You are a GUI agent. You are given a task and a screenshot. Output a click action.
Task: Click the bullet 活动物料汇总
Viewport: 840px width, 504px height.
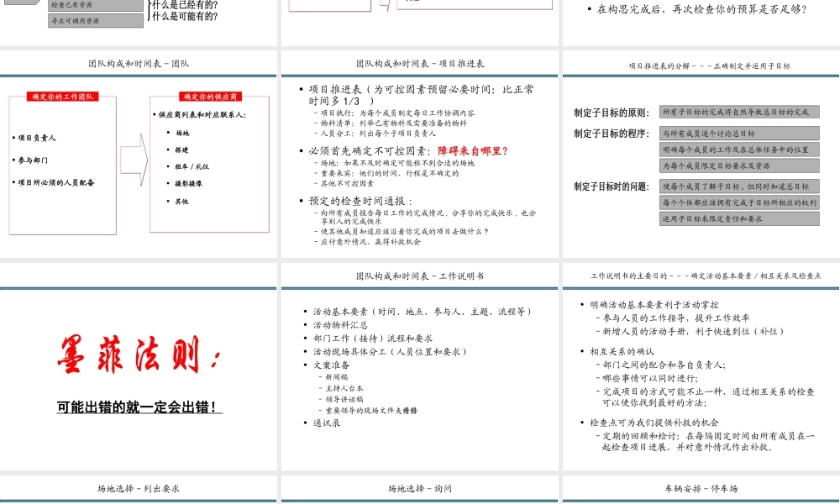click(x=341, y=325)
